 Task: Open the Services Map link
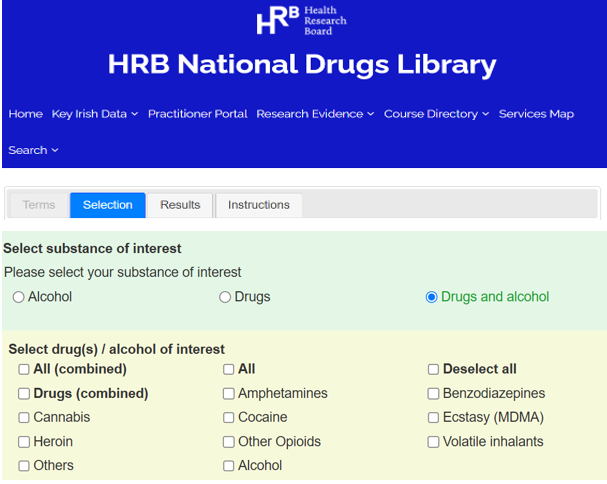pyautogui.click(x=536, y=114)
